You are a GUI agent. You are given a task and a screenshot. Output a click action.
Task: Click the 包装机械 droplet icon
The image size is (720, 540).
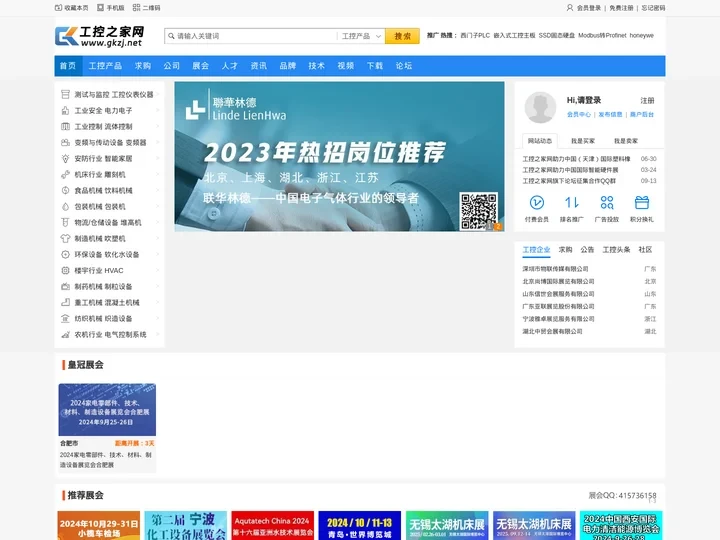pyautogui.click(x=65, y=207)
